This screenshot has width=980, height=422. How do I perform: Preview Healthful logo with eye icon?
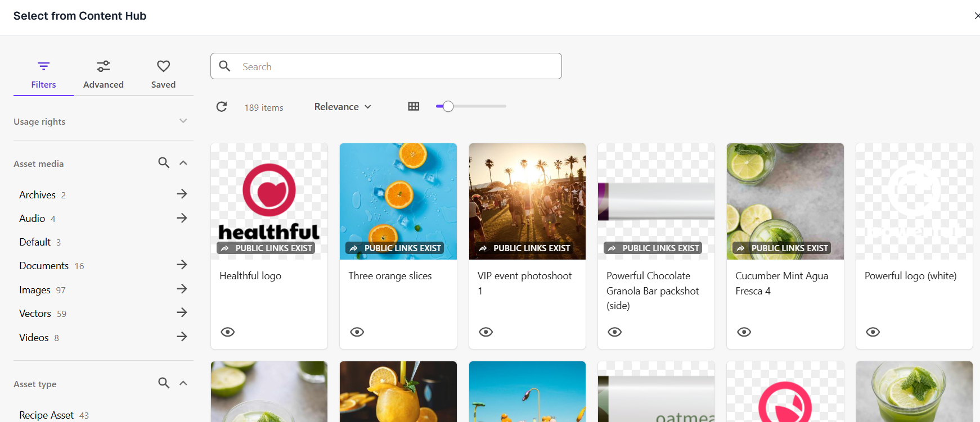pyautogui.click(x=228, y=332)
